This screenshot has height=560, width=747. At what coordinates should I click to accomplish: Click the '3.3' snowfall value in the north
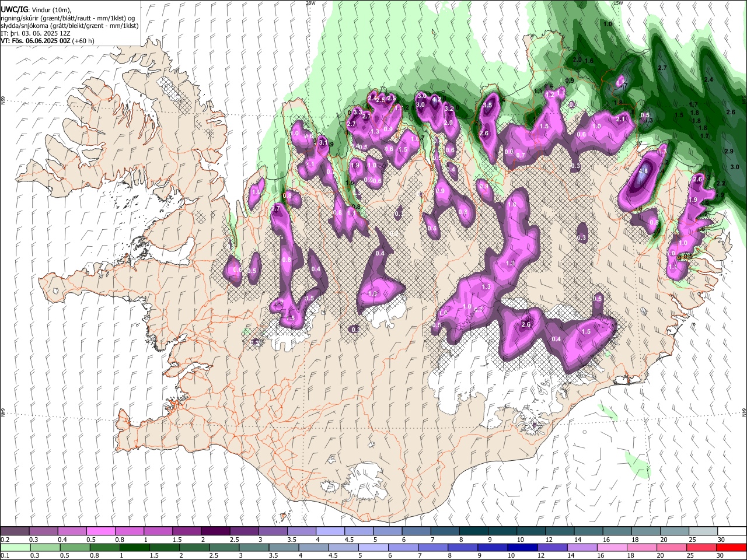[x=358, y=111]
